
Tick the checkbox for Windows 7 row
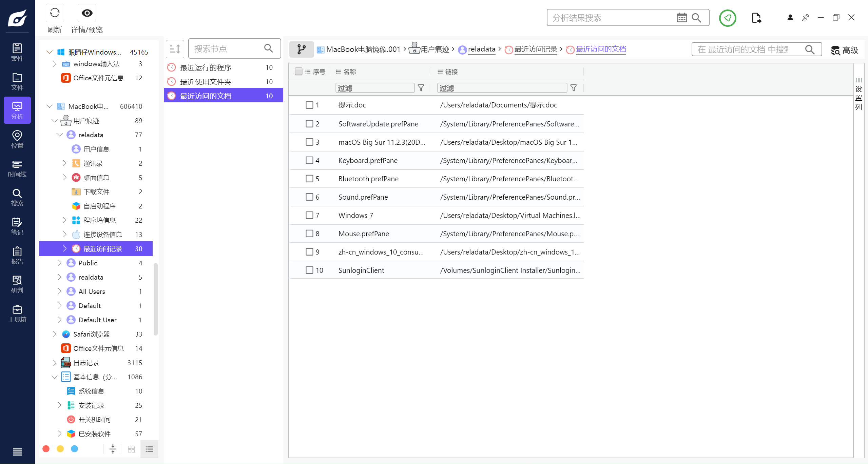coord(309,215)
